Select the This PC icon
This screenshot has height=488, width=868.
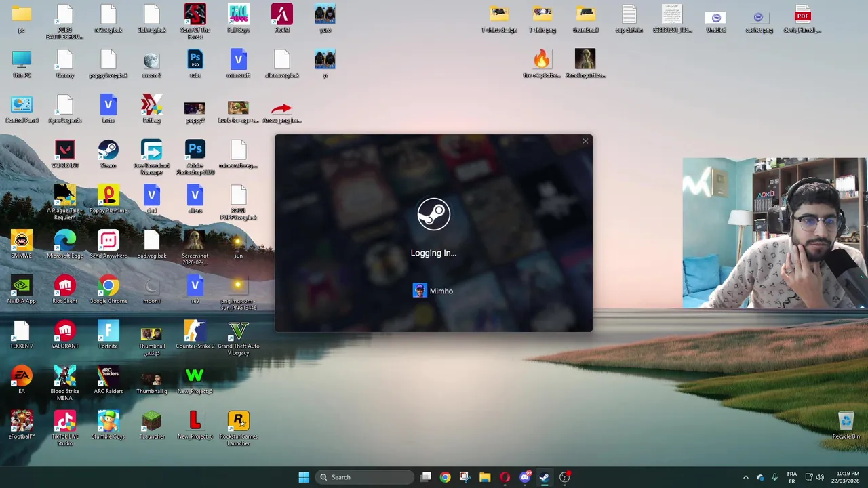(21, 64)
